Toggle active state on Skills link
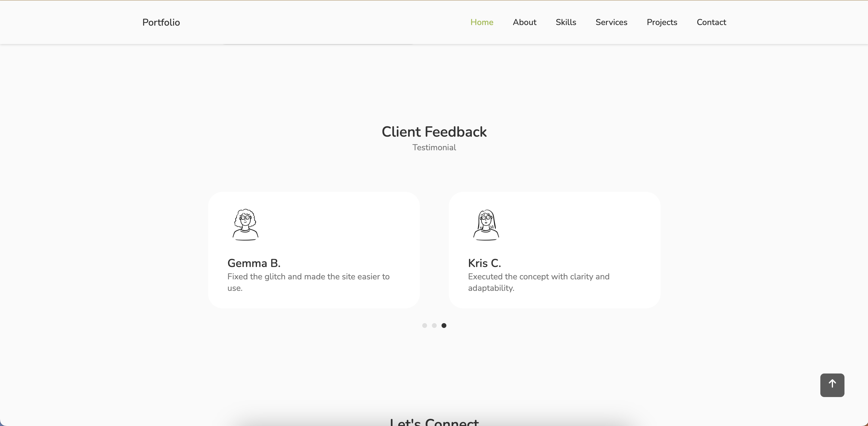This screenshot has width=868, height=426. (x=566, y=22)
